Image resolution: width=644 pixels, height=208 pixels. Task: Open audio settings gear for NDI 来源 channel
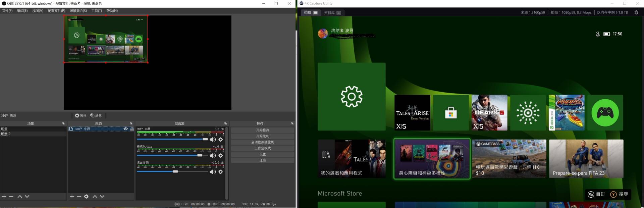(x=221, y=140)
